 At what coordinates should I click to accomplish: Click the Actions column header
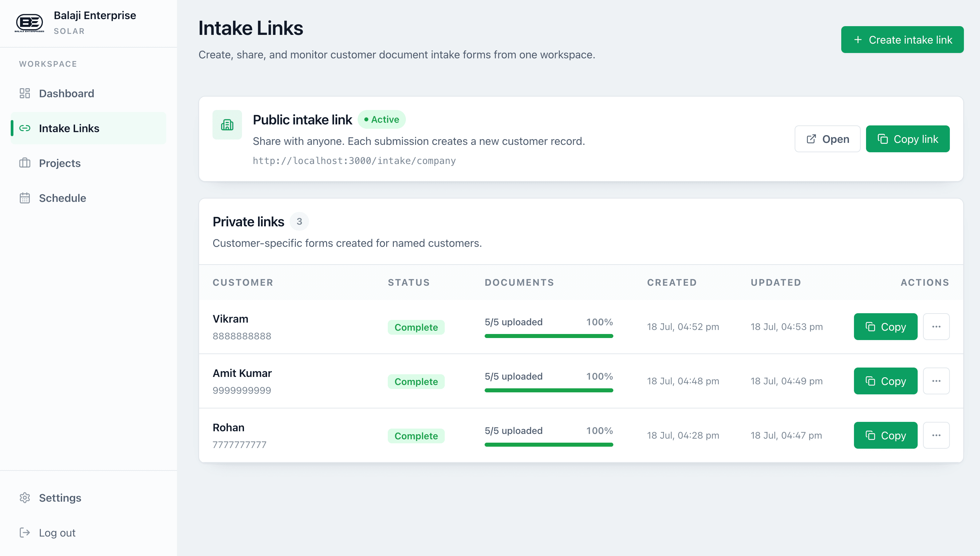[x=925, y=283]
